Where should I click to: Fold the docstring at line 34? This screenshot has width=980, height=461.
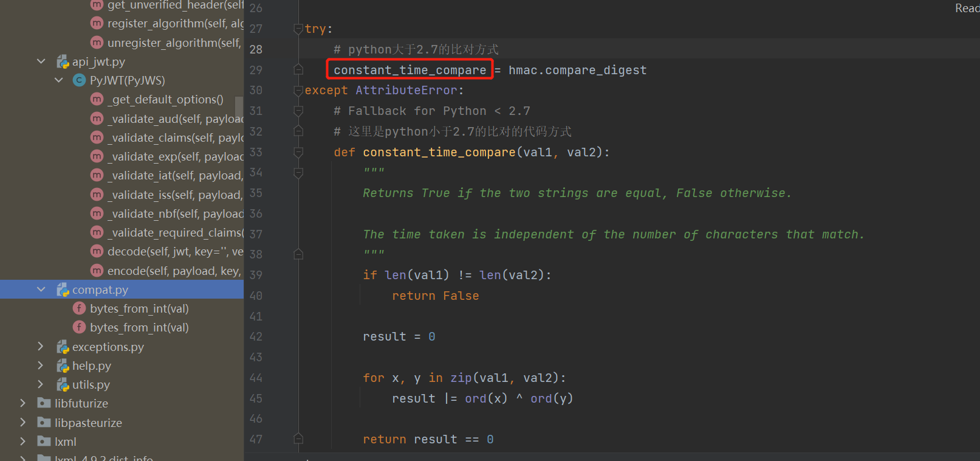298,173
